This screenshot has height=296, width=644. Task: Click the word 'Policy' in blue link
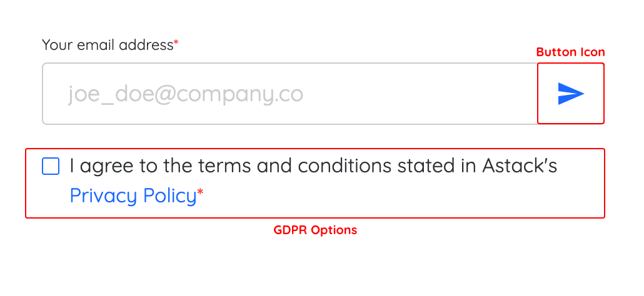tap(170, 196)
